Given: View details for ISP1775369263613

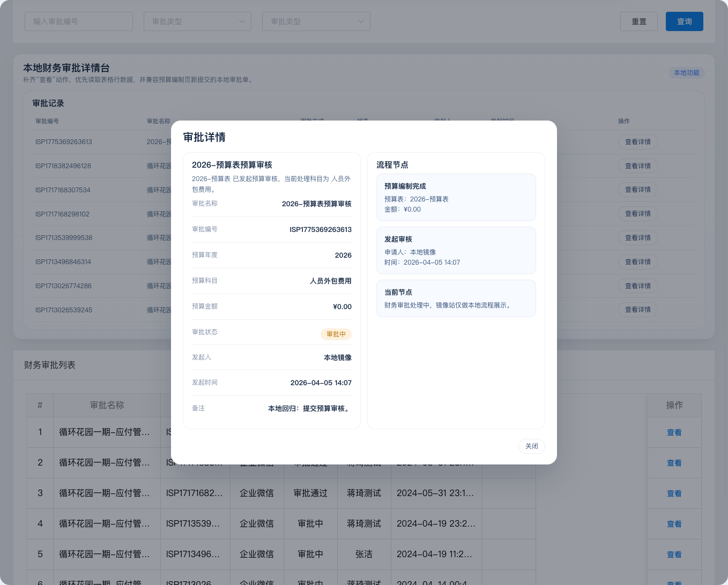Looking at the screenshot, I should [x=637, y=142].
